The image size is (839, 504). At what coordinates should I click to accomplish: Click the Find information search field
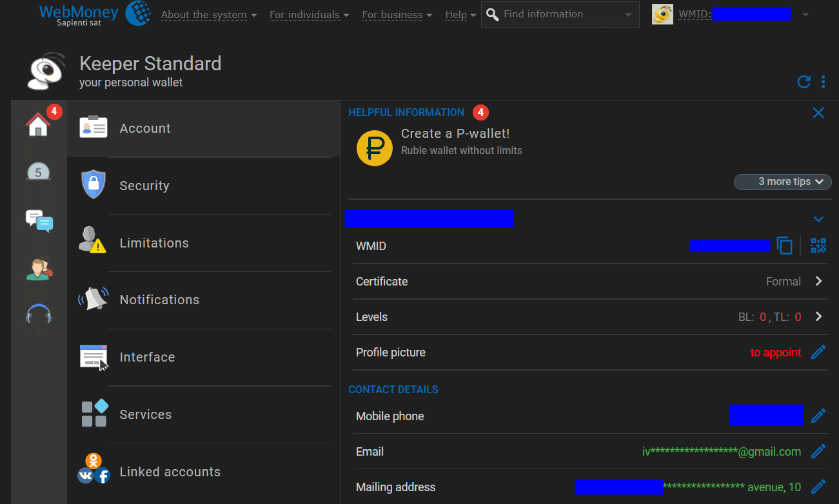pyautogui.click(x=555, y=14)
